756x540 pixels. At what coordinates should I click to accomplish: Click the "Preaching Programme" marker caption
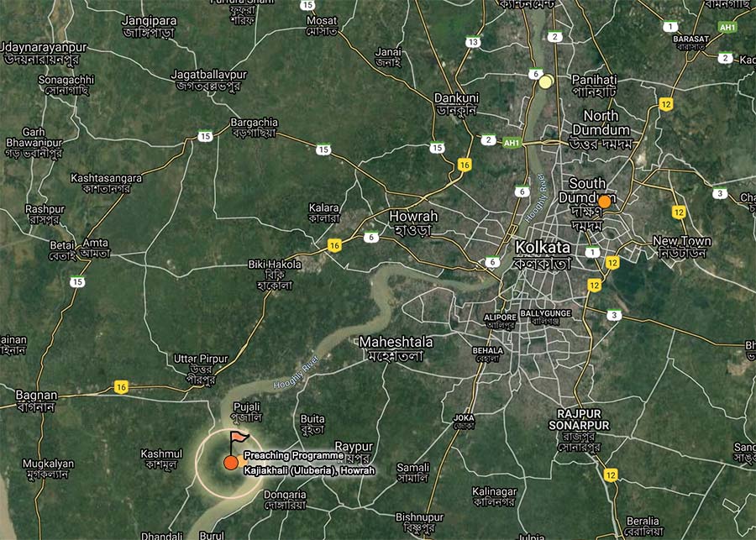(x=294, y=456)
